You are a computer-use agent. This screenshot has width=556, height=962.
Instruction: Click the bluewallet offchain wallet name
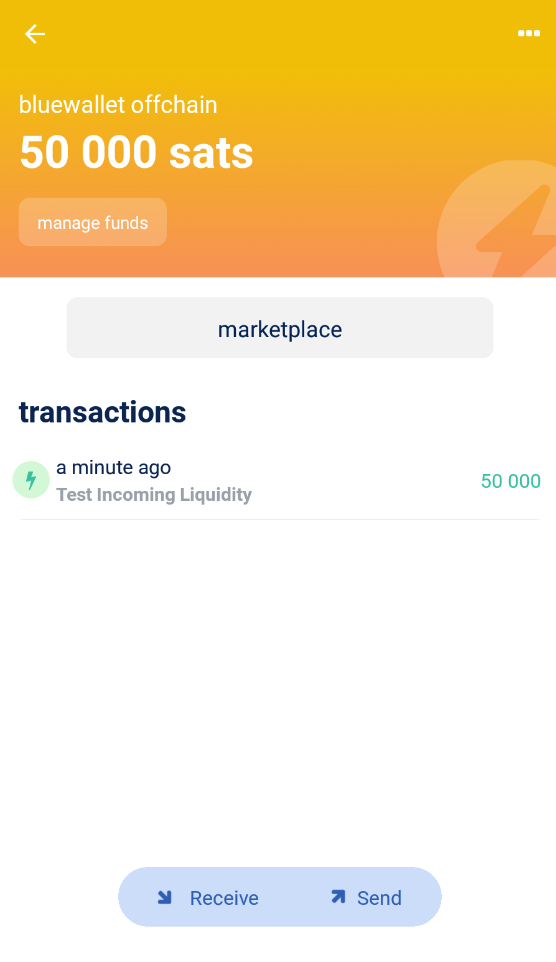pos(118,105)
